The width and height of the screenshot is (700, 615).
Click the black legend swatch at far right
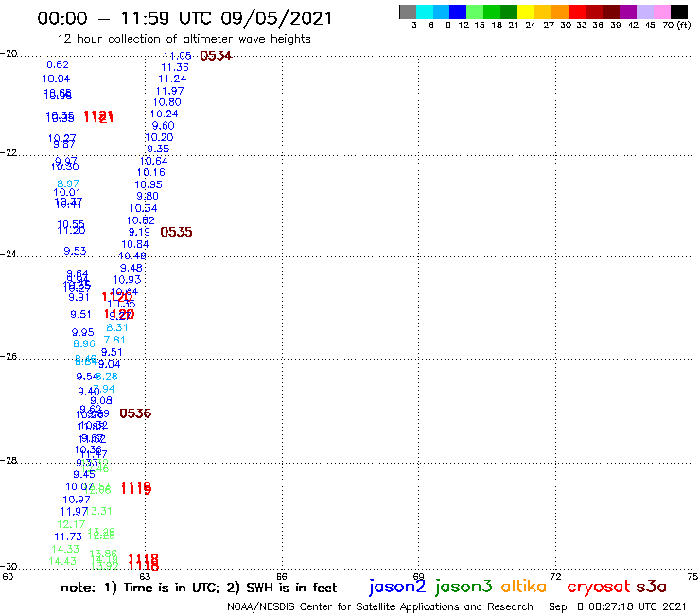678,12
